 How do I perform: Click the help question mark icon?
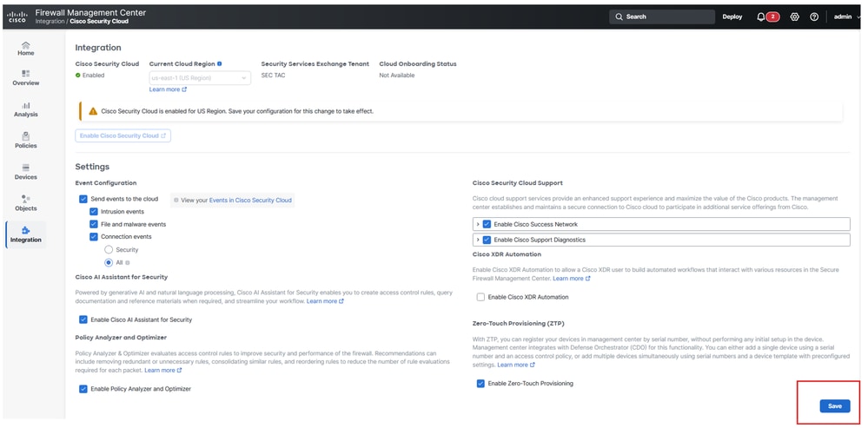point(814,16)
